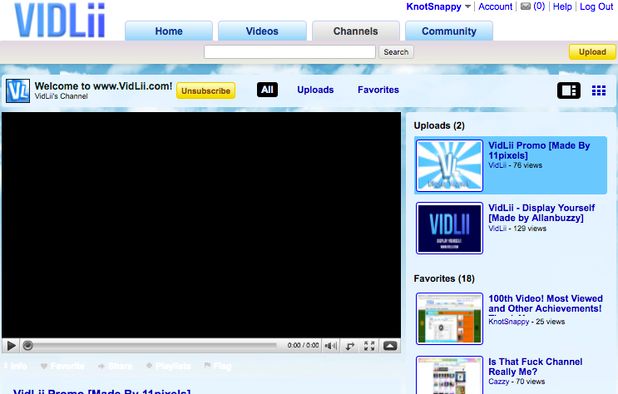Open the Help link
This screenshot has height=394, width=618.
pyautogui.click(x=562, y=6)
